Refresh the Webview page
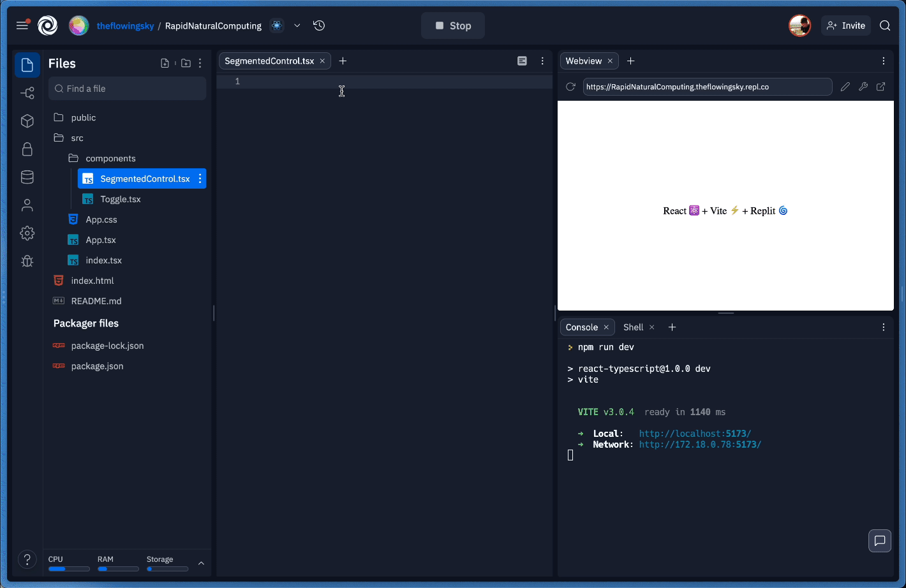Viewport: 906px width, 588px height. click(571, 87)
